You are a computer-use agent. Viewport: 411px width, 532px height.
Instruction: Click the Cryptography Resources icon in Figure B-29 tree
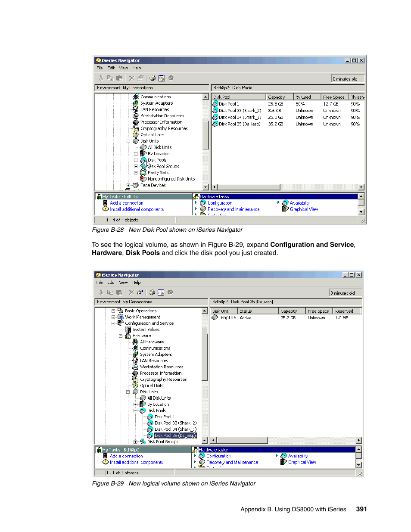click(135, 380)
